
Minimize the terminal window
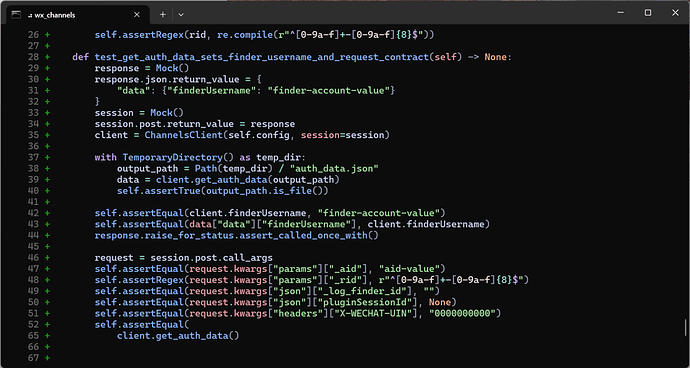[x=621, y=13]
